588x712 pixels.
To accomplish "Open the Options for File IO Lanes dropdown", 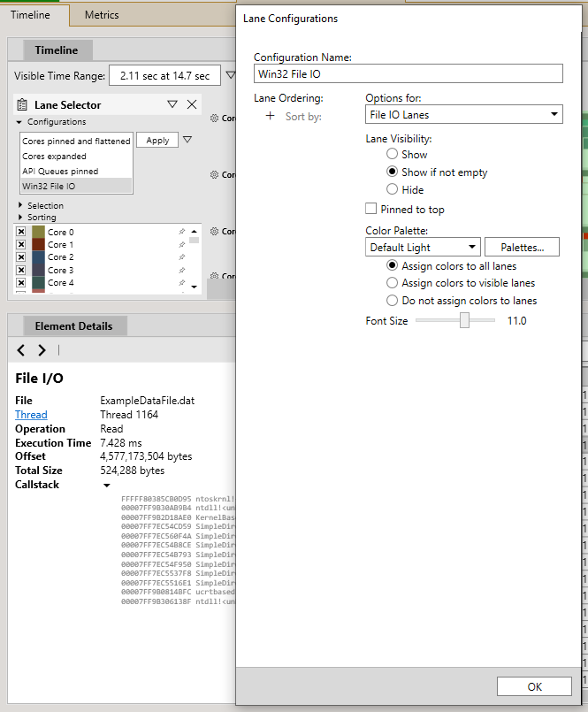I will point(463,114).
